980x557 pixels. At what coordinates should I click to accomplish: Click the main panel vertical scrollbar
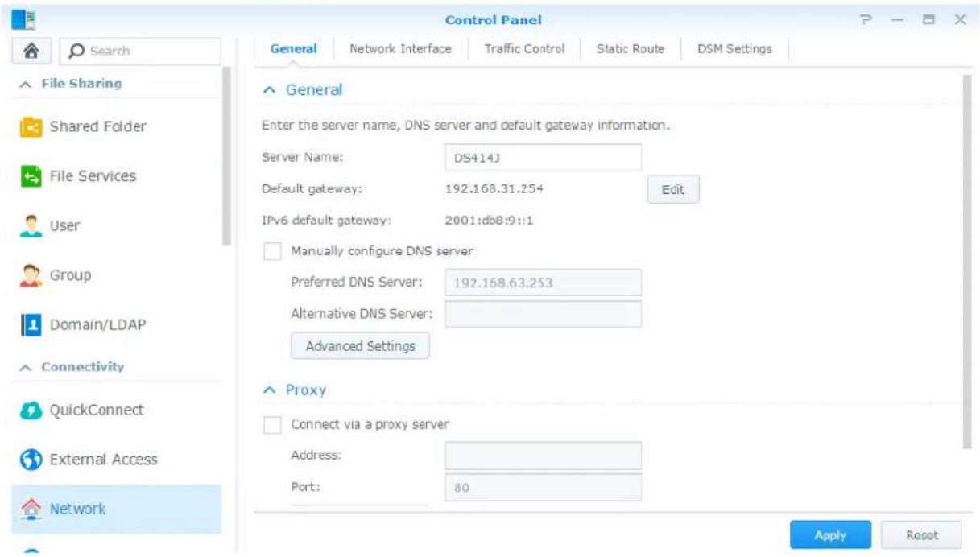(968, 262)
